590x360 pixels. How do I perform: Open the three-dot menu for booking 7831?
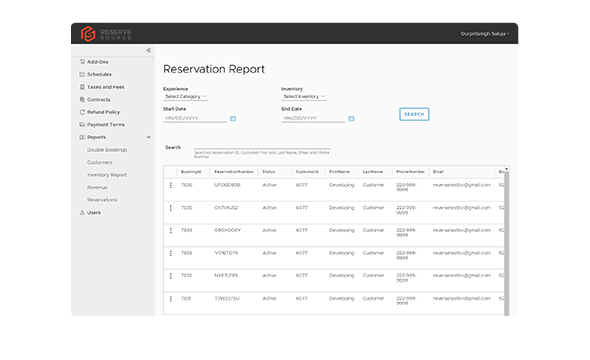click(x=171, y=298)
